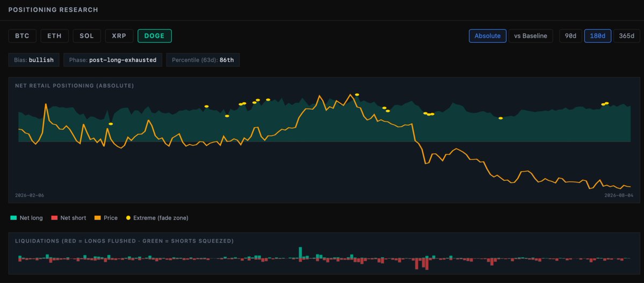644x283 pixels.
Task: Click the Price legend swatch
Action: pos(97,218)
